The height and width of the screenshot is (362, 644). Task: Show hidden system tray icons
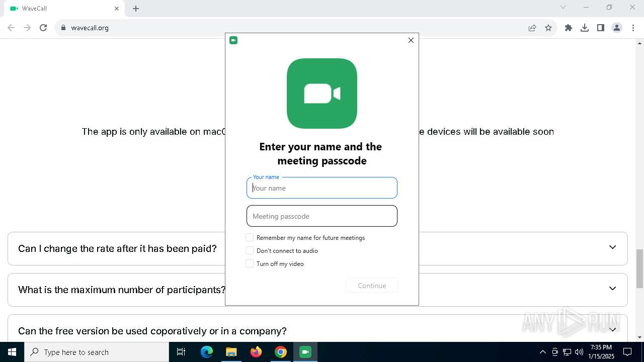coord(542,352)
